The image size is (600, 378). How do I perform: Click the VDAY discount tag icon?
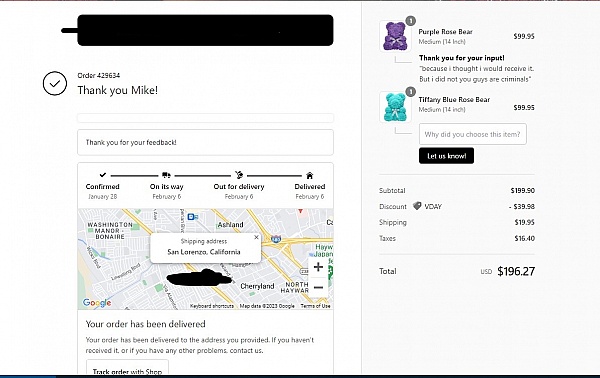tap(417, 206)
